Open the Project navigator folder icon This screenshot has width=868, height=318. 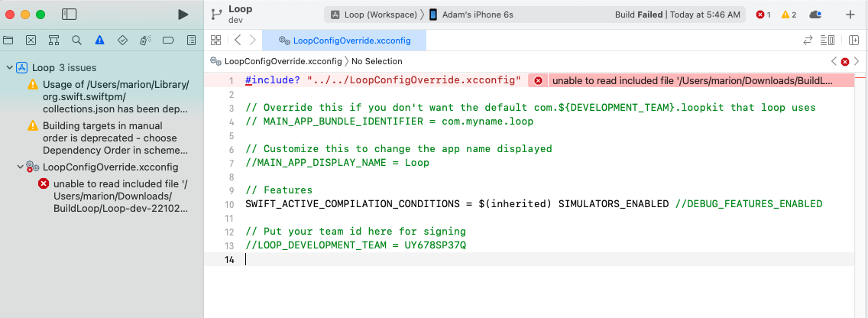click(x=8, y=40)
